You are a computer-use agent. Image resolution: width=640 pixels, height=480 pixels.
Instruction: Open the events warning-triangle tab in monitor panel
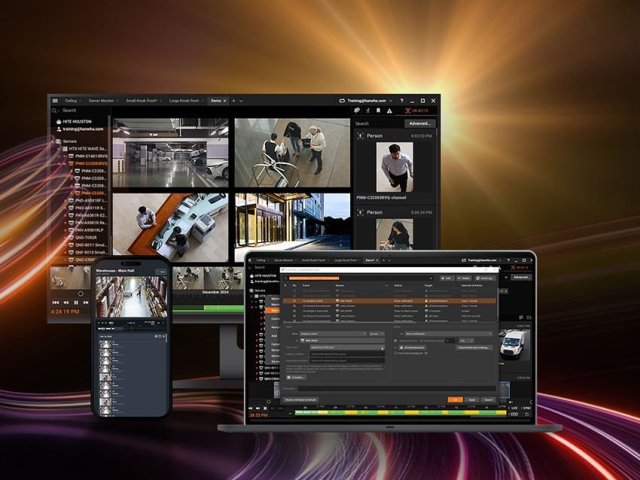[389, 111]
